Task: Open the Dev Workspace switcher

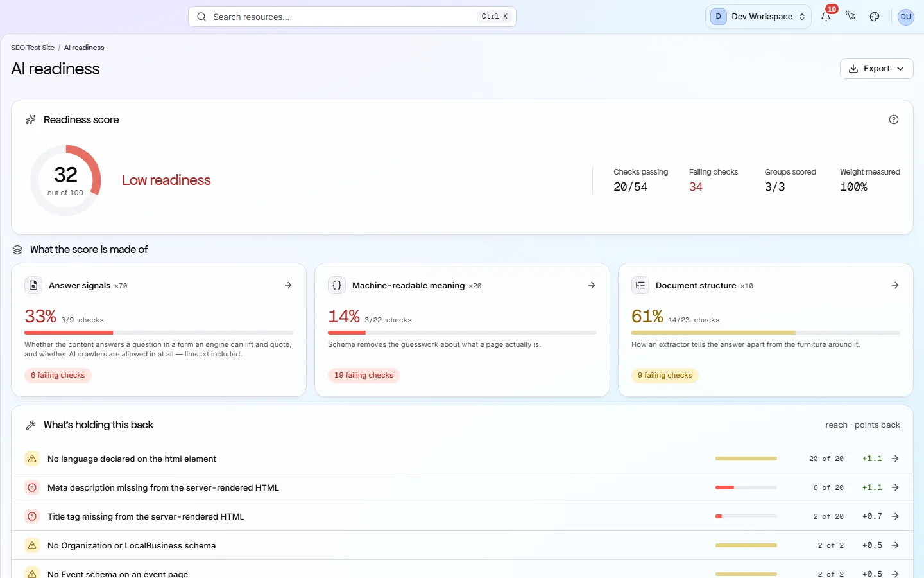Action: point(758,17)
